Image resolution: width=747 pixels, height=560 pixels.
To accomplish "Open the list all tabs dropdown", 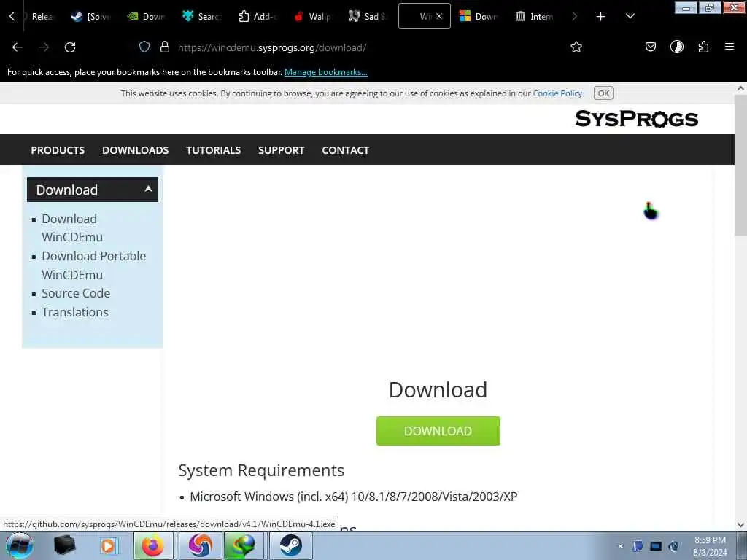I will 630,17.
